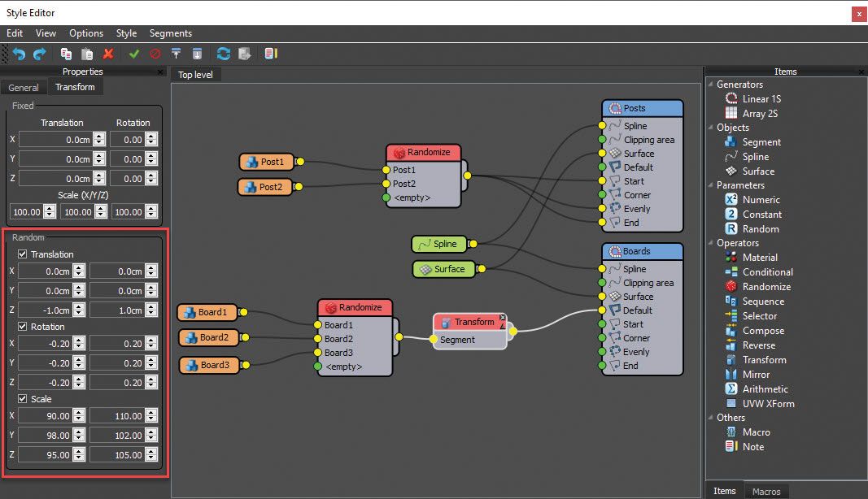The image size is (868, 499).
Task: Disable the Rotation checkbox in Random section
Action: point(20,326)
